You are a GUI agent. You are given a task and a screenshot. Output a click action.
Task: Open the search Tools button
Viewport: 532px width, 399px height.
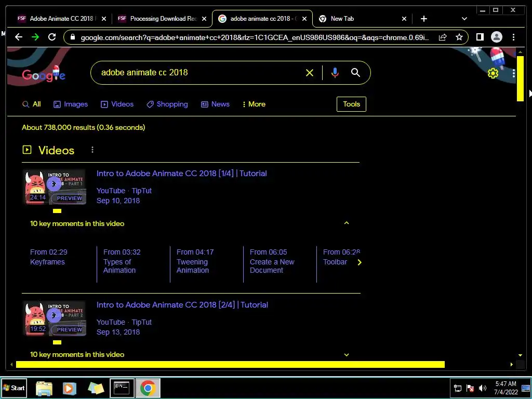tap(351, 104)
